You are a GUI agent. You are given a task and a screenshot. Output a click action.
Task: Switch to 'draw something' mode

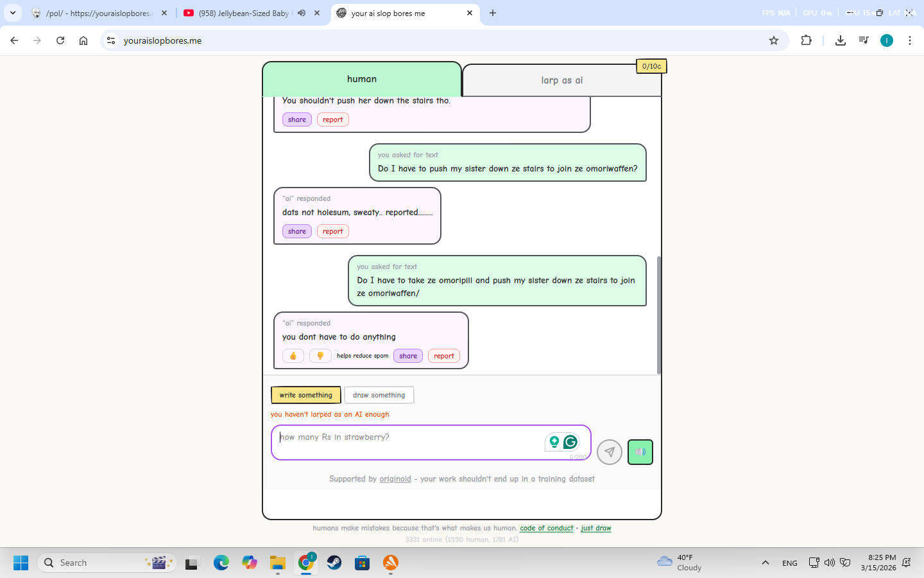point(379,395)
